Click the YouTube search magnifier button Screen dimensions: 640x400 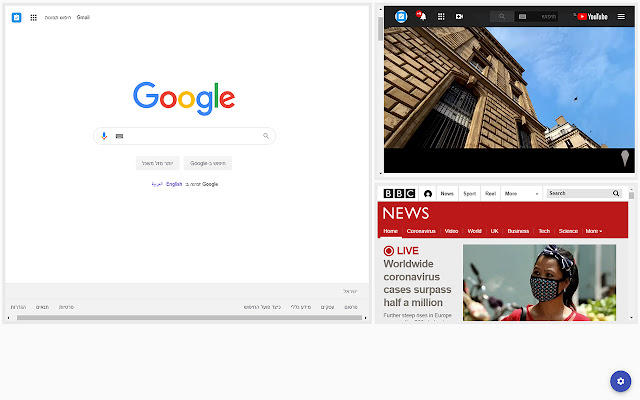(x=502, y=16)
